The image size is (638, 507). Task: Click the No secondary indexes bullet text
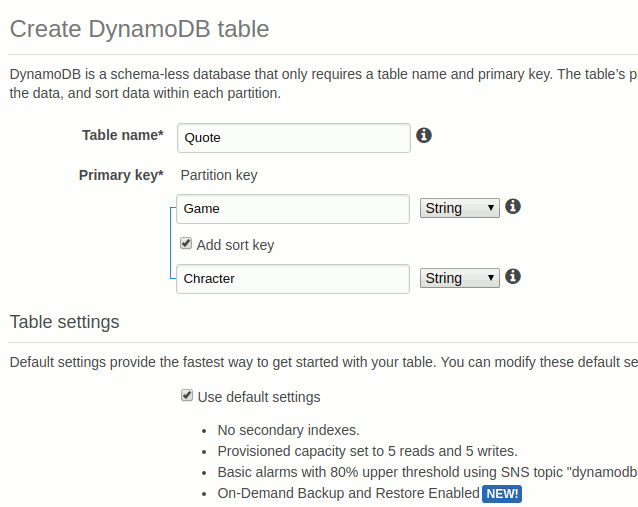click(x=288, y=430)
